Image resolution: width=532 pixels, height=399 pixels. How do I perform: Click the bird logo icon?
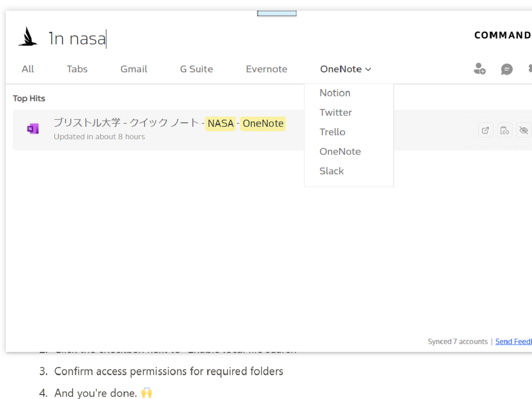[27, 37]
